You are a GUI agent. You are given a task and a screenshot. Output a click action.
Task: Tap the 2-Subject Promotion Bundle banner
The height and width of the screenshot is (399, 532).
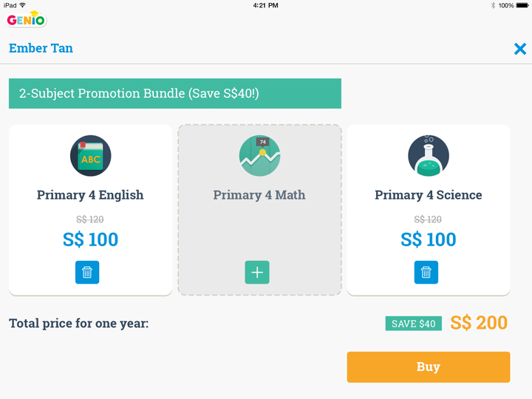point(175,94)
